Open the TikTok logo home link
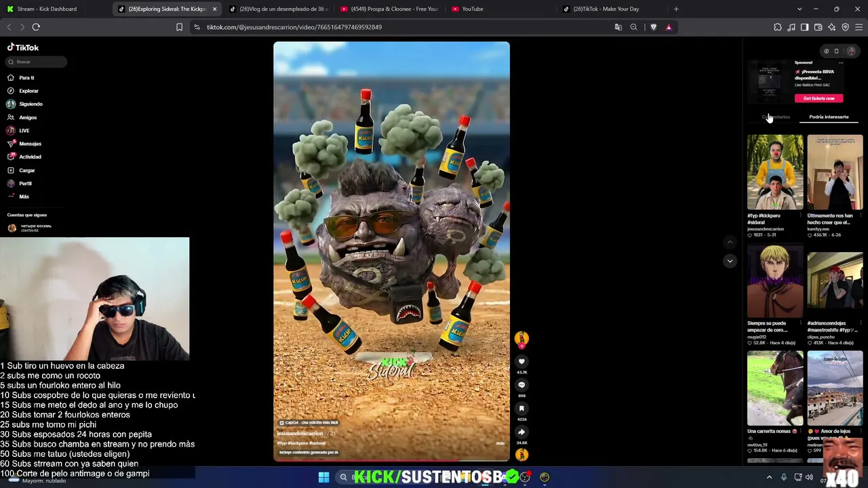The width and height of the screenshot is (868, 488). point(23,47)
